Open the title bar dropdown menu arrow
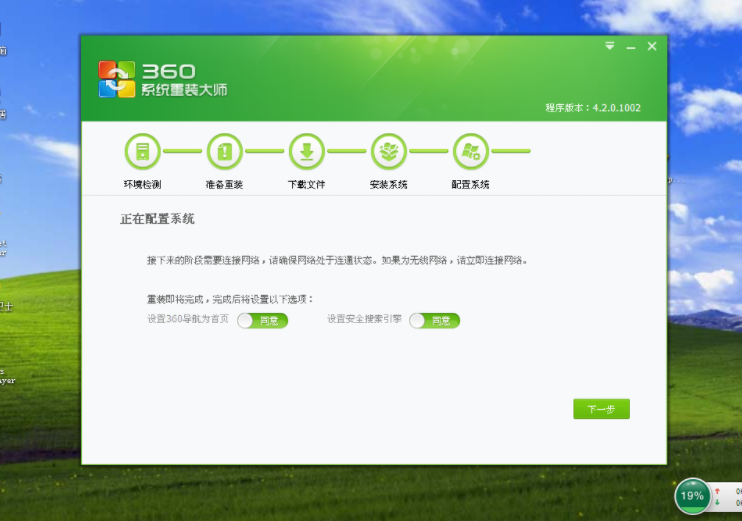The width and height of the screenshot is (742, 521). [610, 46]
